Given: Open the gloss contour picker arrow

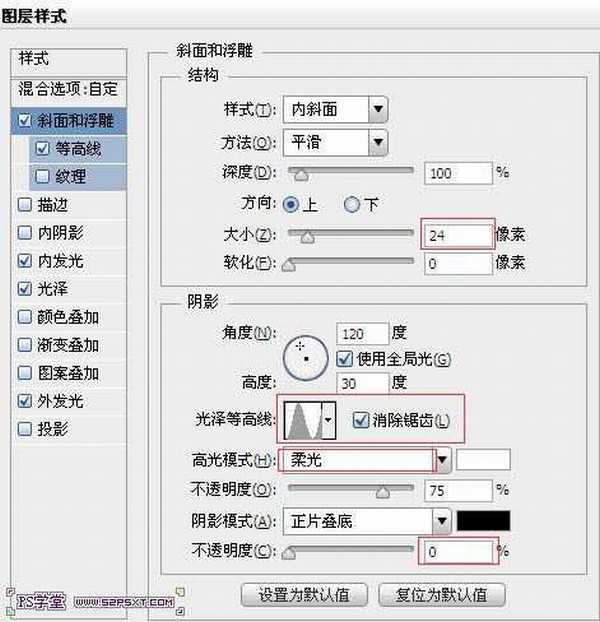Looking at the screenshot, I should click(x=328, y=420).
